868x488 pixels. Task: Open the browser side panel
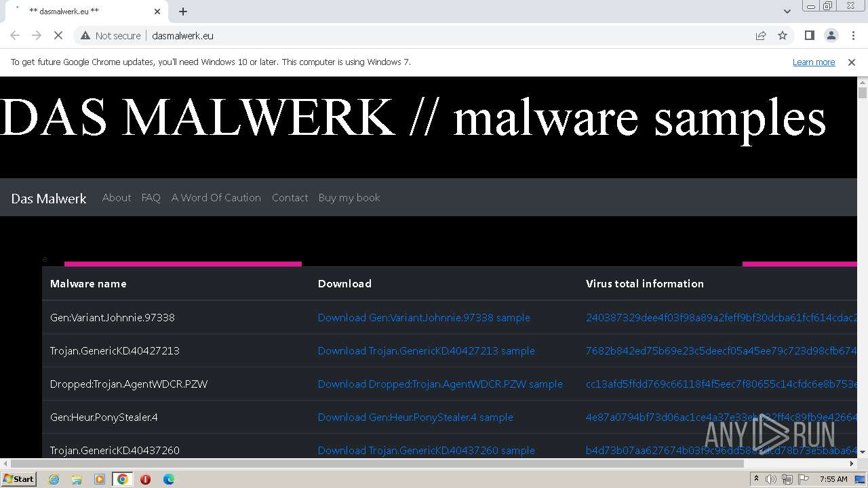[809, 35]
